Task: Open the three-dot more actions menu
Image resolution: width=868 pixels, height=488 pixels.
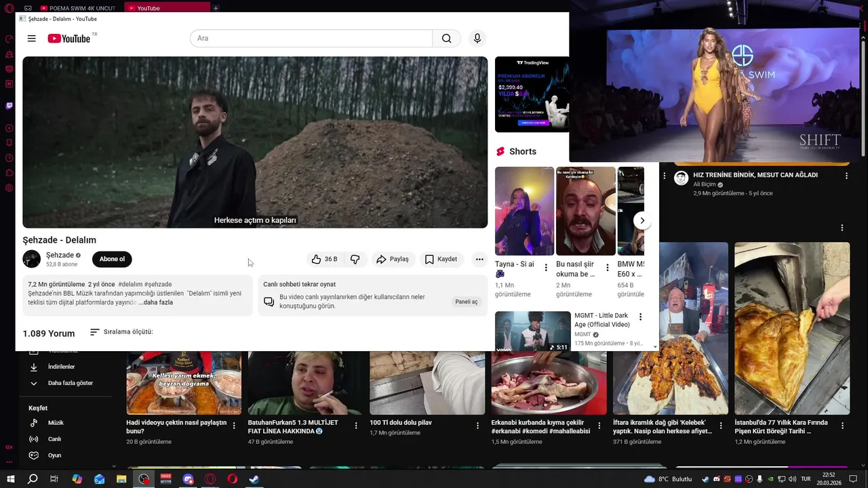Action: click(x=479, y=259)
